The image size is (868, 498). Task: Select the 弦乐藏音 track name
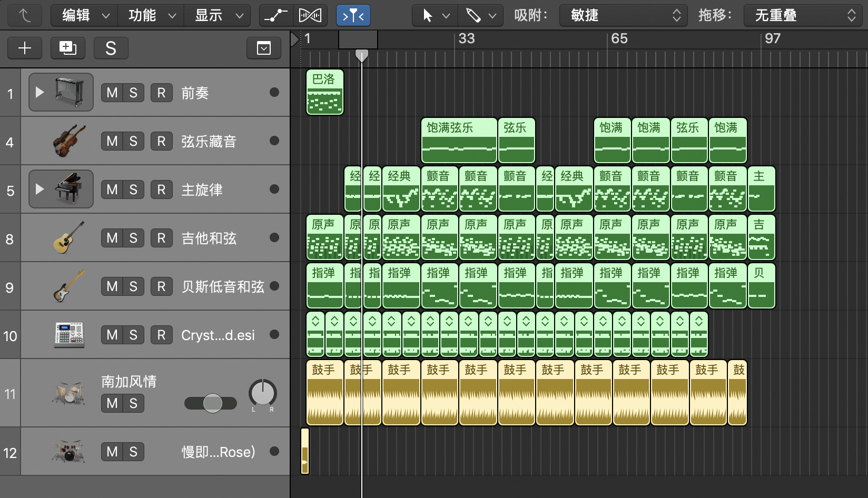coord(209,142)
